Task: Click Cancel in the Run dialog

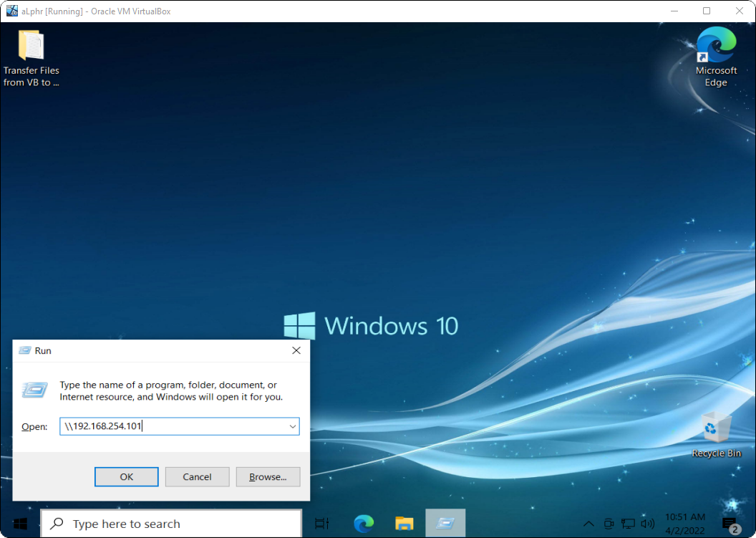Action: point(197,476)
